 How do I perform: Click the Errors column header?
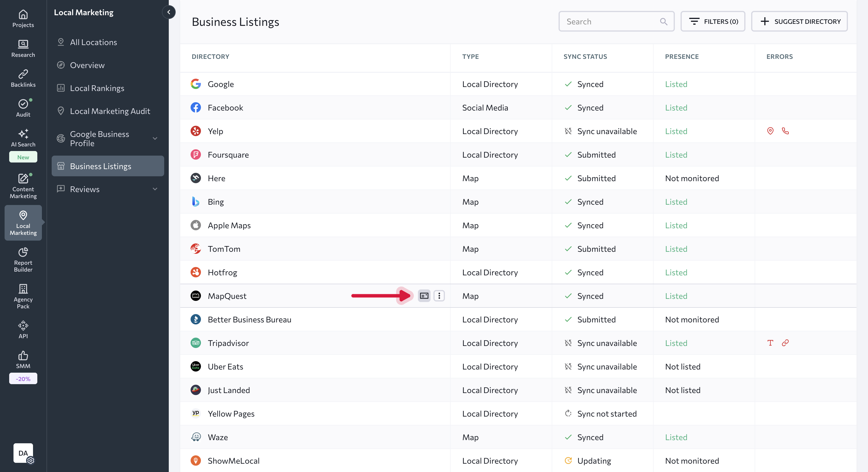pyautogui.click(x=779, y=57)
